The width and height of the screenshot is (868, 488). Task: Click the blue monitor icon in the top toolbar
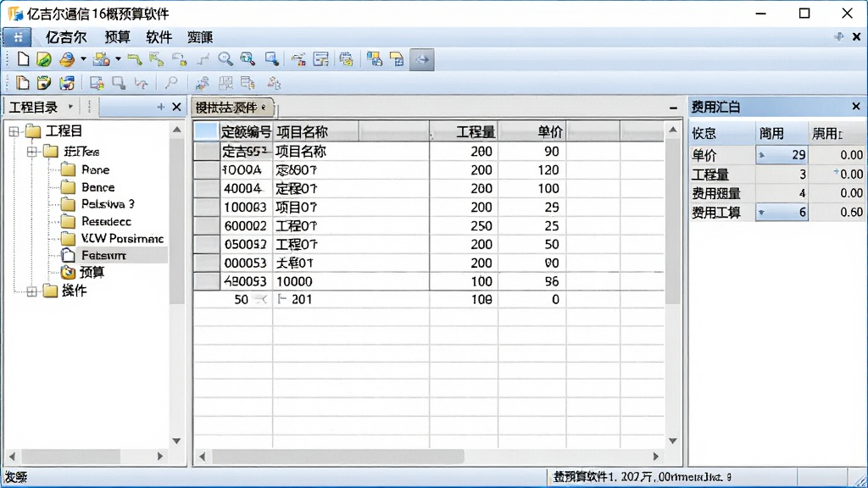(x=271, y=58)
